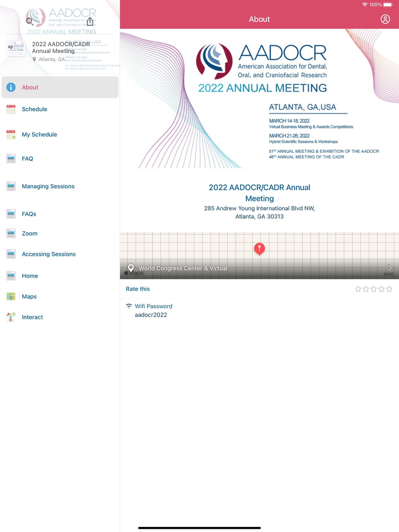399x532 pixels.
Task: Tap the Apple Maps logo on map
Action: pos(134,273)
